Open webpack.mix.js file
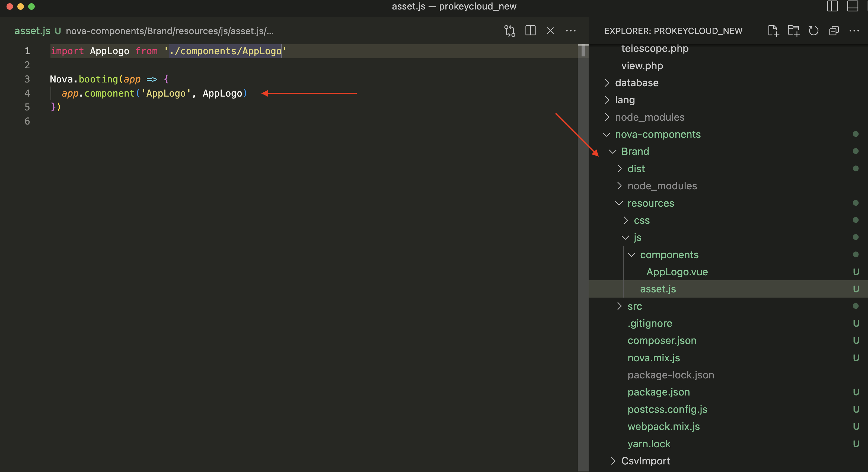 [663, 426]
